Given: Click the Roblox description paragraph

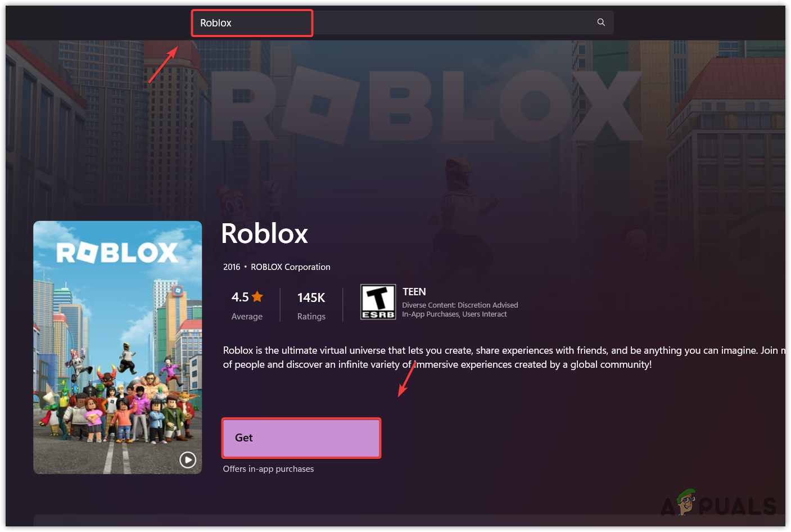Looking at the screenshot, I should point(504,358).
